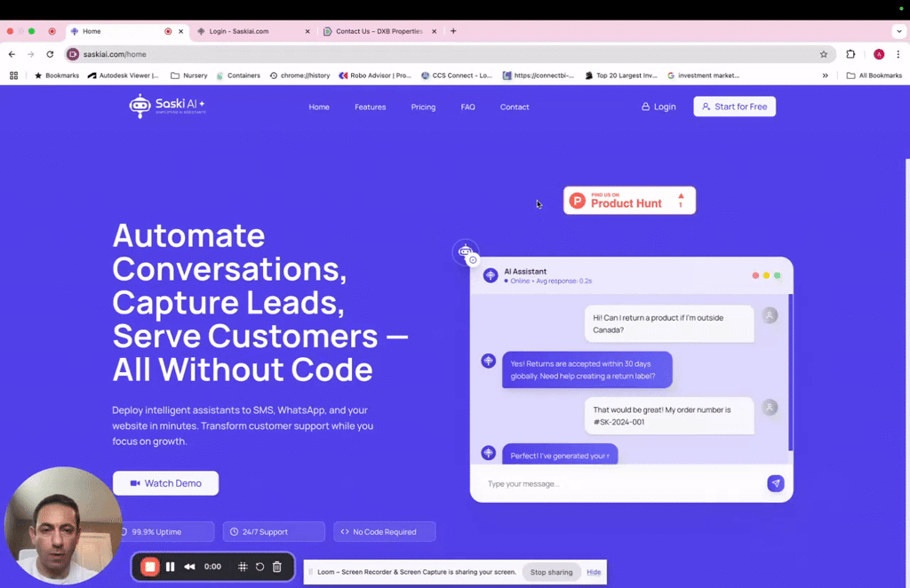Open Chrome three-dot menu
This screenshot has height=588, width=910.
(898, 54)
